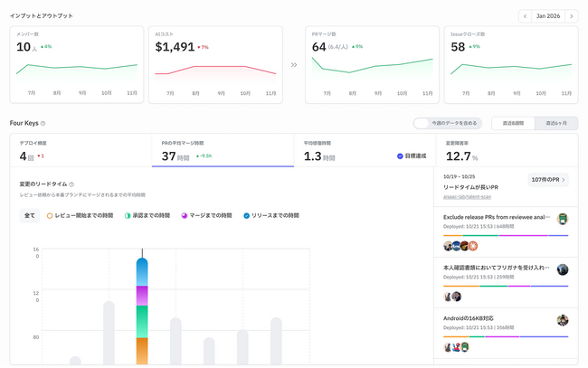Click author avatar on Androidの16KB対応 item

point(563,320)
